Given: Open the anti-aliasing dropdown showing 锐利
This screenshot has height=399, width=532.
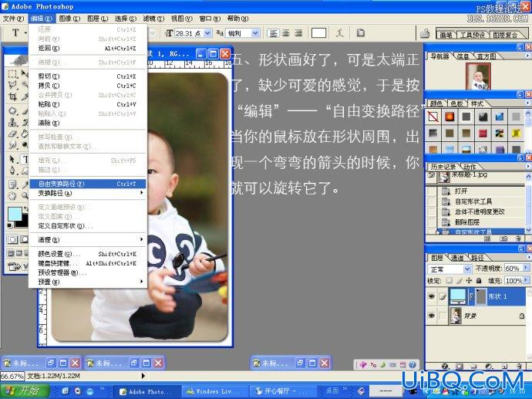Looking at the screenshot, I should [x=255, y=33].
